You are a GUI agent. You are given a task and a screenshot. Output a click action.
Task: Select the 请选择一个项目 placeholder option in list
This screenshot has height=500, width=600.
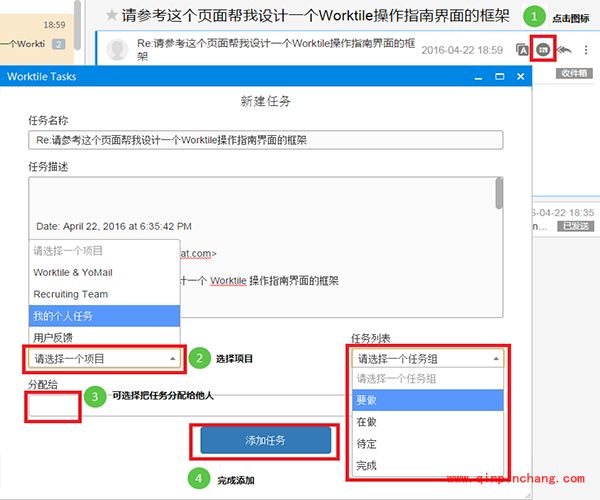tap(104, 251)
